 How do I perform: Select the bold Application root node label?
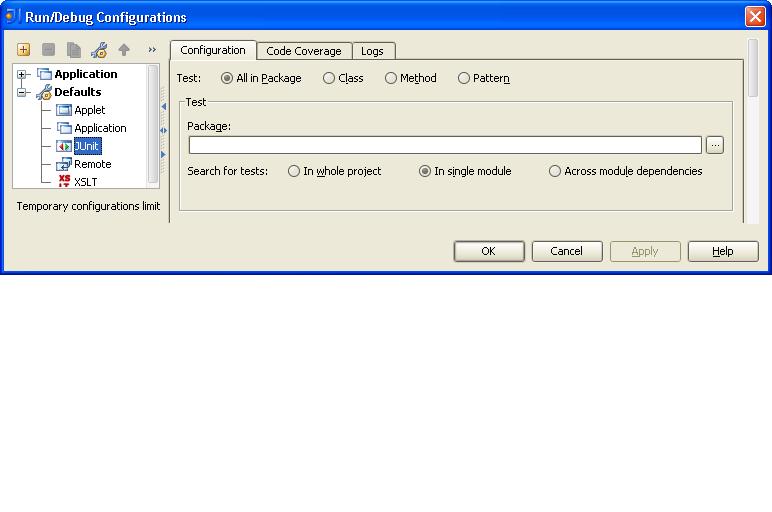[x=86, y=74]
